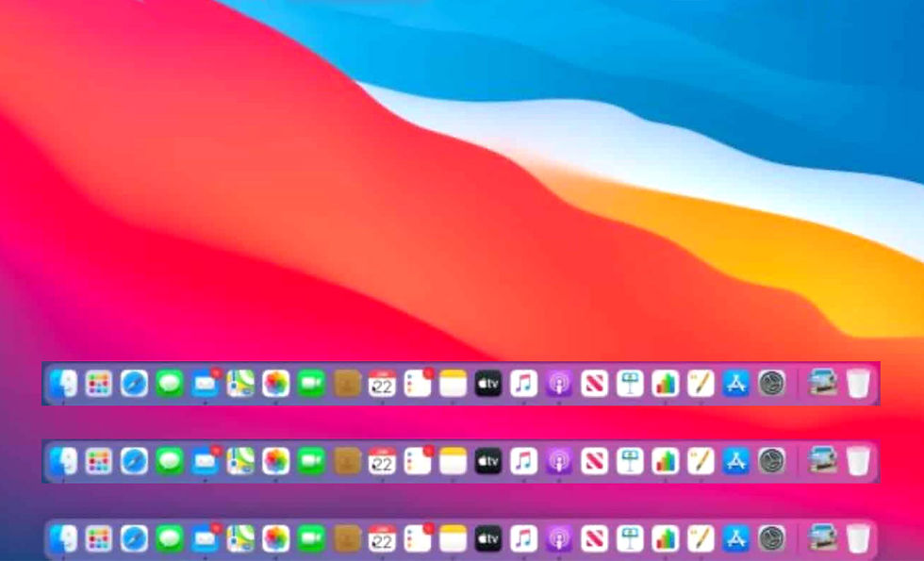Image resolution: width=924 pixels, height=561 pixels.
Task: Open Reminders in the top dock
Action: click(x=418, y=384)
